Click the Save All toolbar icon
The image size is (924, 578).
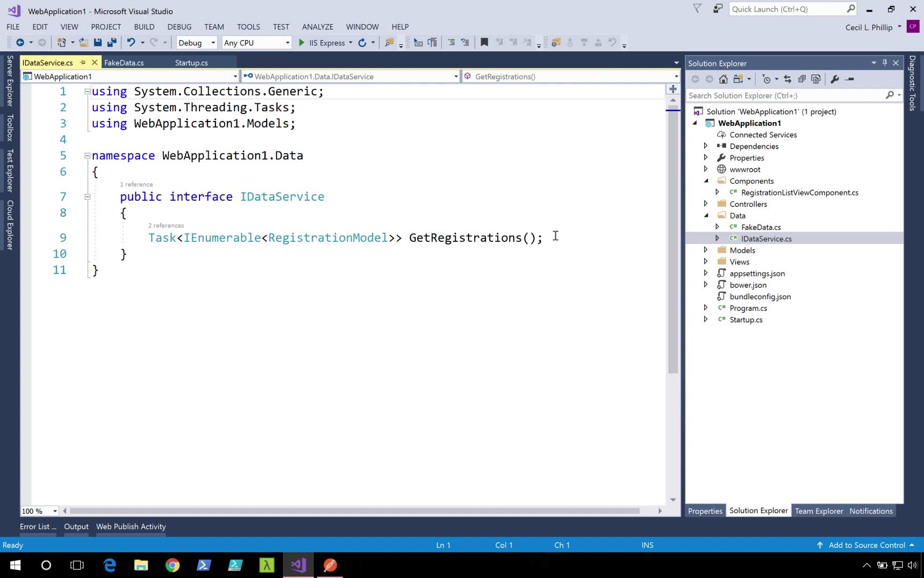pos(112,42)
